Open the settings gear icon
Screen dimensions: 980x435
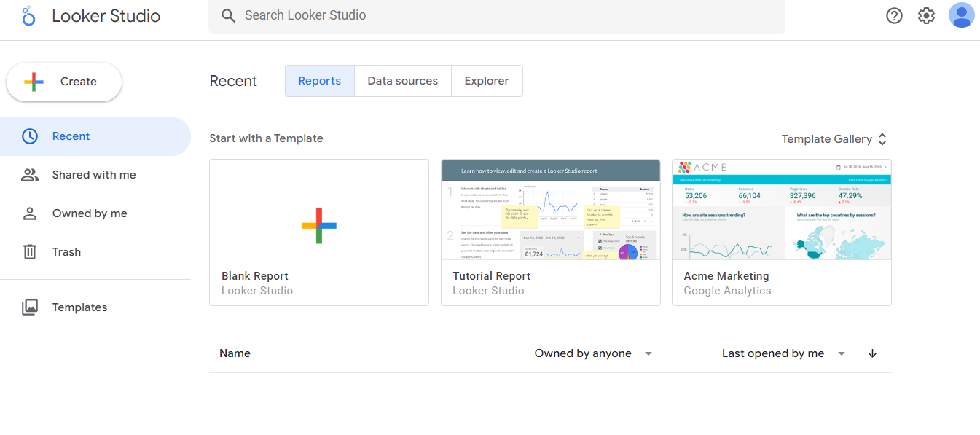tap(926, 15)
